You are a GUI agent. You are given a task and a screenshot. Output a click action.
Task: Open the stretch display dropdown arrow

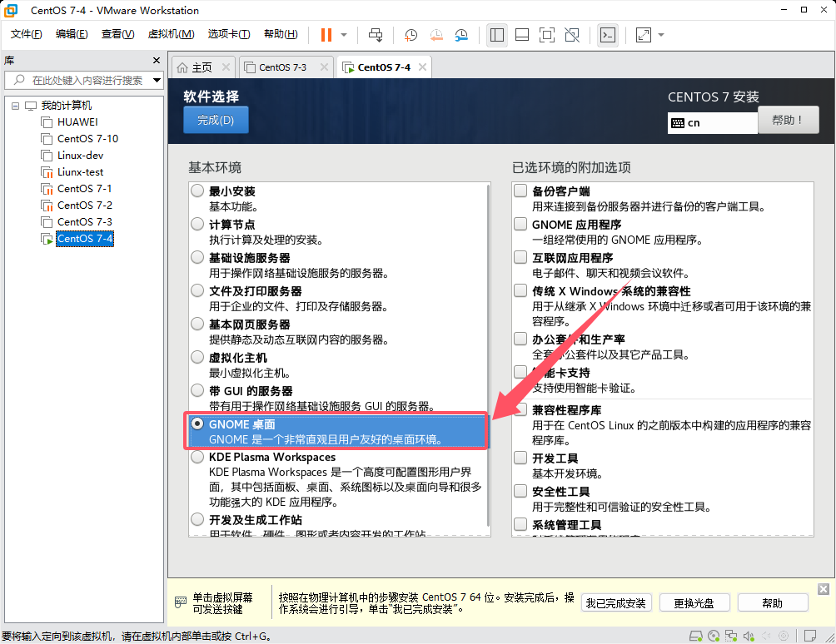661,35
